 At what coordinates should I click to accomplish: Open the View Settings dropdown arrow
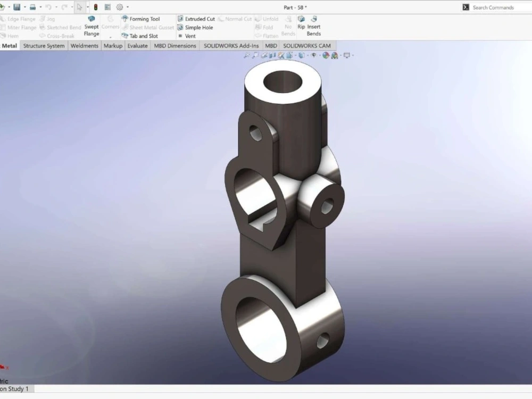pos(353,55)
